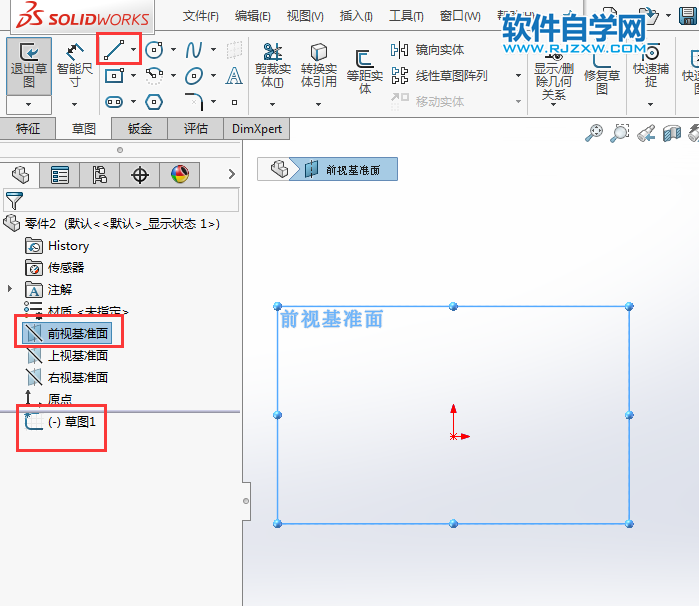This screenshot has width=699, height=606.
Task: Switch to the 特征 (Features) tab
Action: pos(28,129)
